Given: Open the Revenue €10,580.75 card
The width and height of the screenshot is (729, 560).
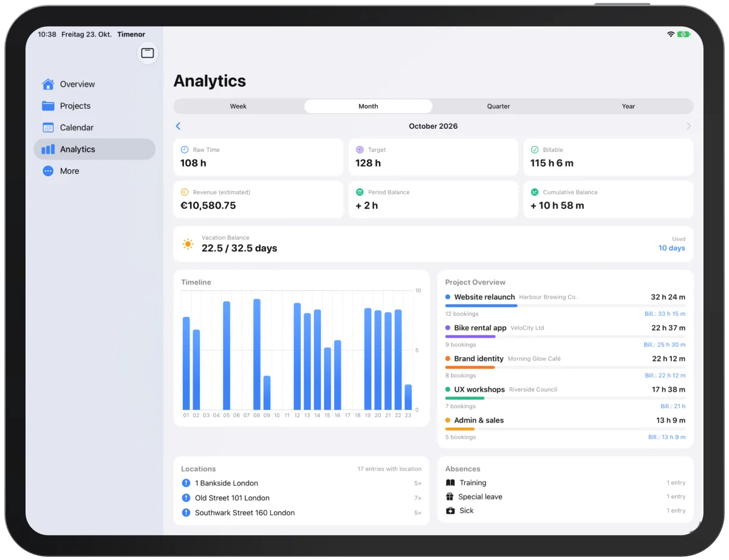Looking at the screenshot, I should point(258,199).
